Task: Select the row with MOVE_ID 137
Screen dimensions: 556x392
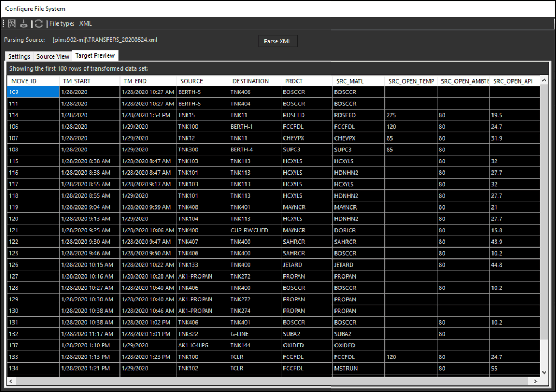Action: pos(31,345)
